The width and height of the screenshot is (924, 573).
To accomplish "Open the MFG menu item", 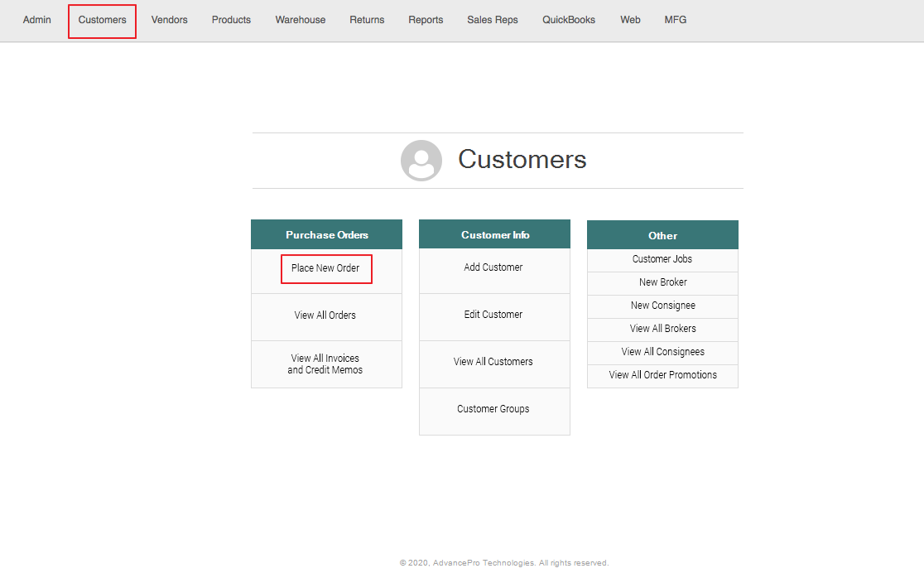I will [x=675, y=20].
